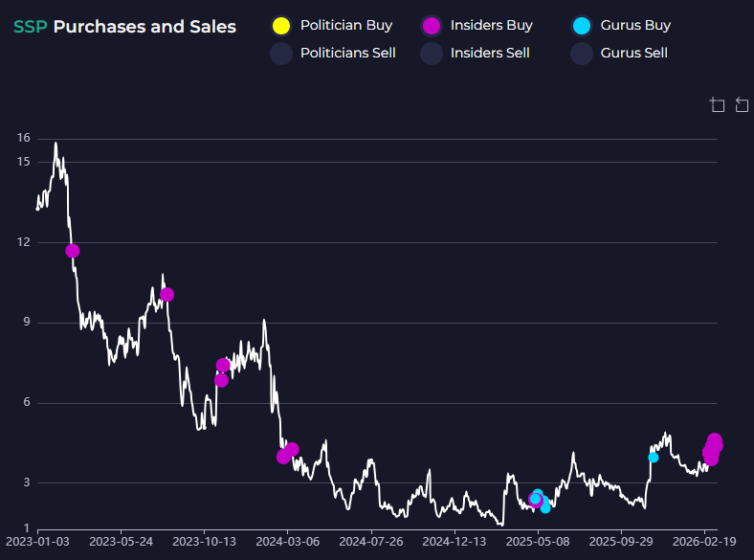The height and width of the screenshot is (560, 754).
Task: Show the Insiders Sell series
Action: coord(432,54)
